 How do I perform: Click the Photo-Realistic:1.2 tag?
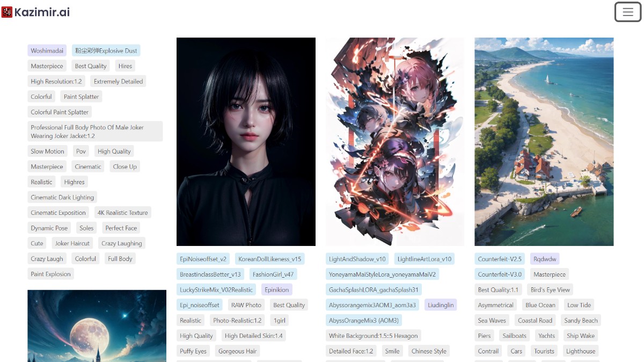tap(237, 321)
